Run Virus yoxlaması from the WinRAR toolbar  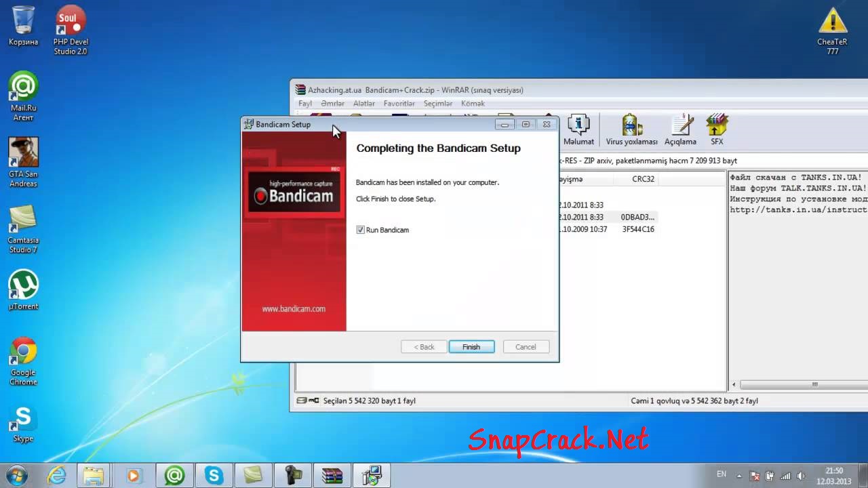(632, 129)
